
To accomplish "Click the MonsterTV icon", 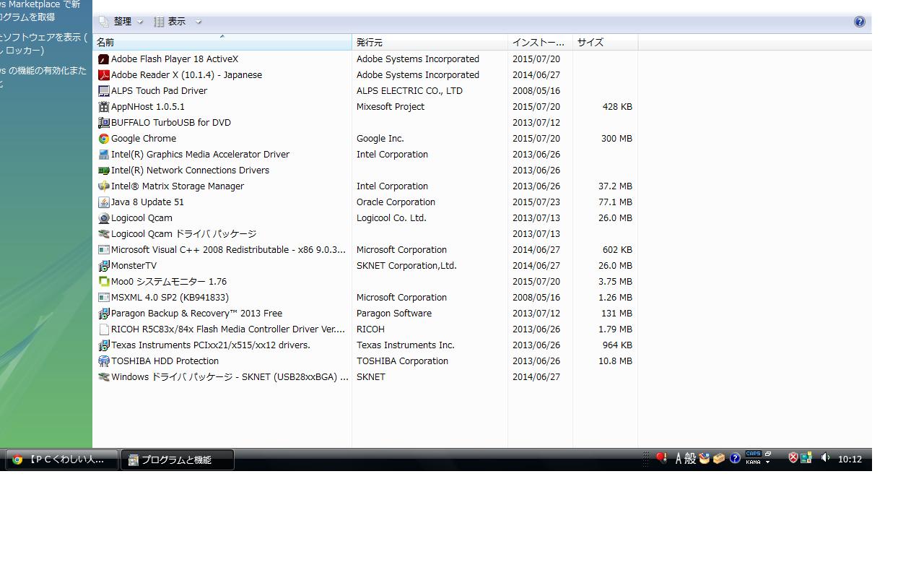I will pos(104,266).
